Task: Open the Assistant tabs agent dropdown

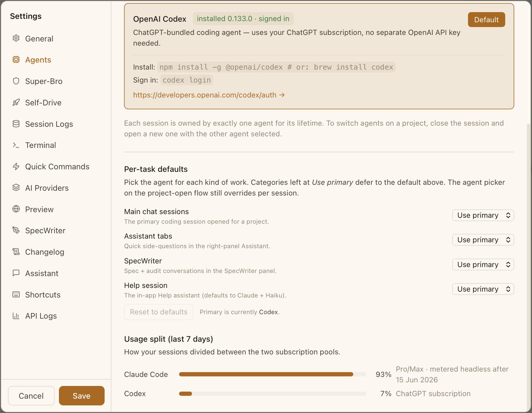Action: (483, 240)
